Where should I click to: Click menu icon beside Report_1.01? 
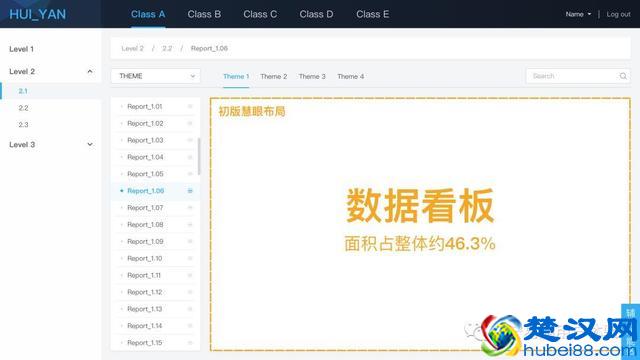coord(190,107)
